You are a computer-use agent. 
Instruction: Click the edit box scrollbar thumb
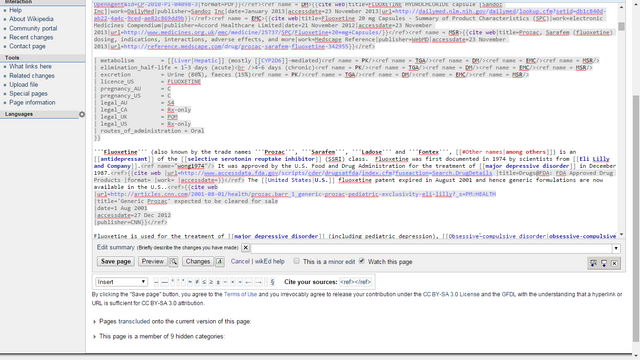pos(621,26)
